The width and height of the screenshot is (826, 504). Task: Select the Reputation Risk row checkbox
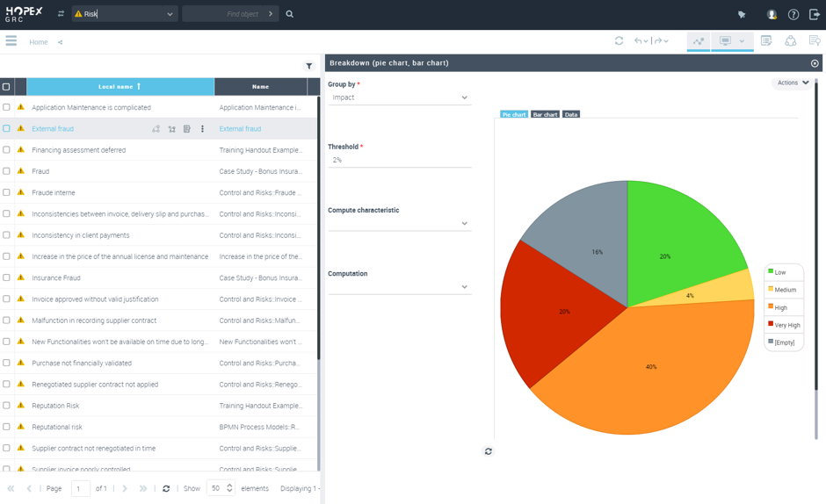tap(6, 406)
